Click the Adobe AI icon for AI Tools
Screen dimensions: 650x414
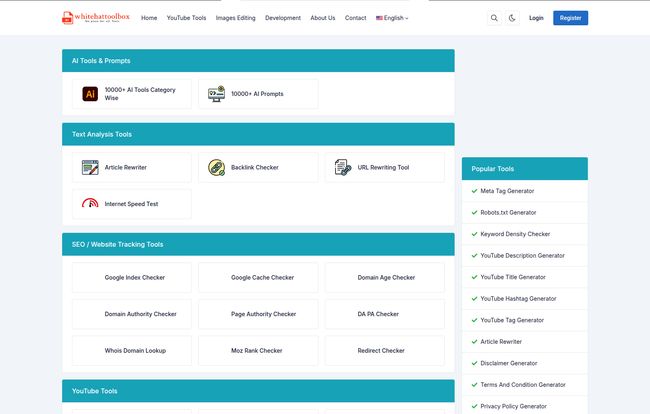pos(90,94)
